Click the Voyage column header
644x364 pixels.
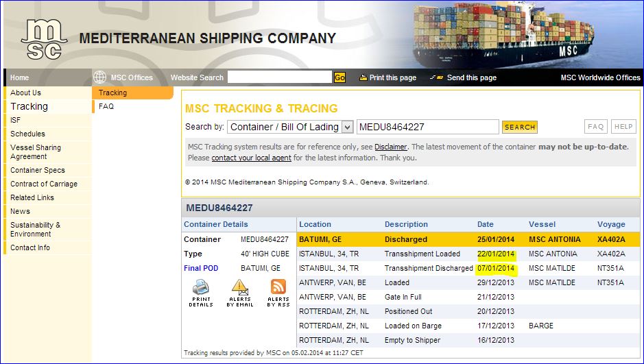pos(611,224)
